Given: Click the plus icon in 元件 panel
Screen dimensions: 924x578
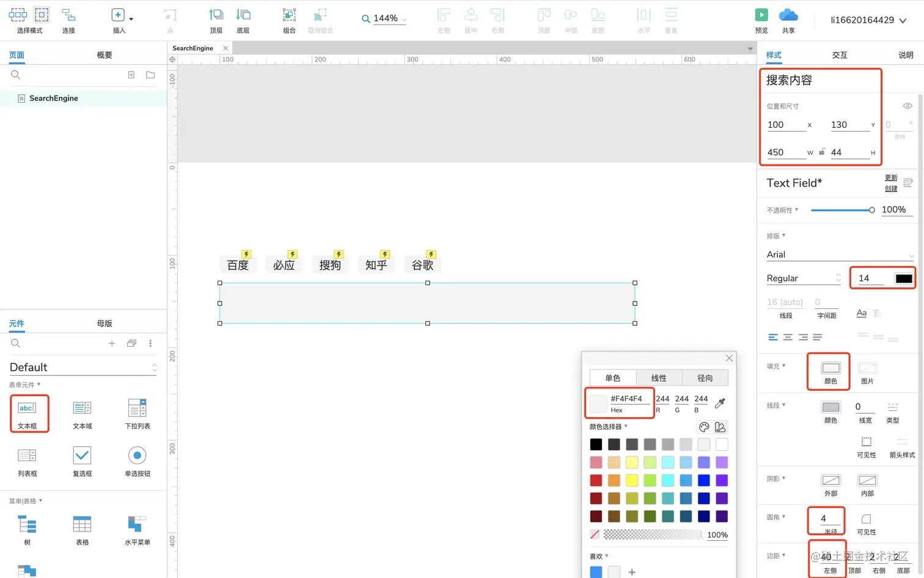Looking at the screenshot, I should pyautogui.click(x=112, y=343).
